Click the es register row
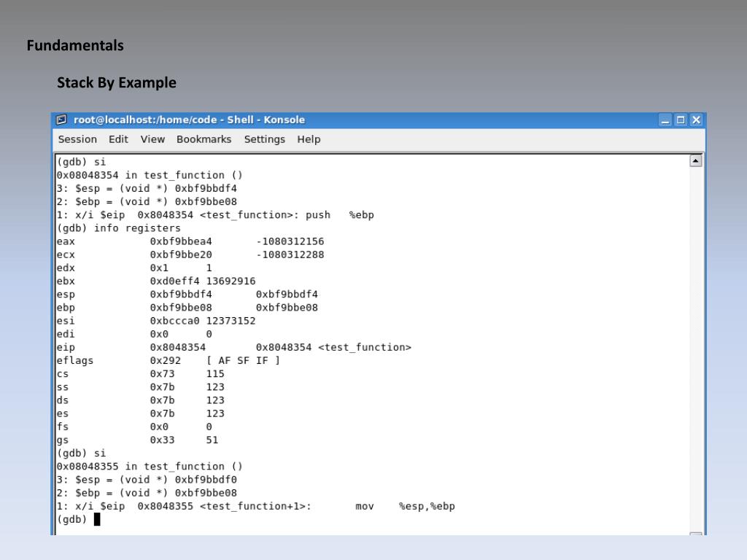This screenshot has width=747, height=560. [x=141, y=414]
